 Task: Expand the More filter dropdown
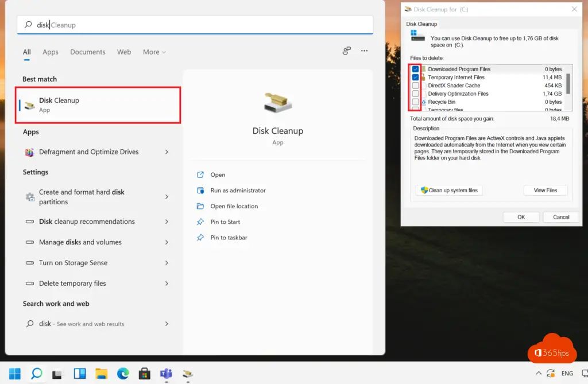point(154,52)
